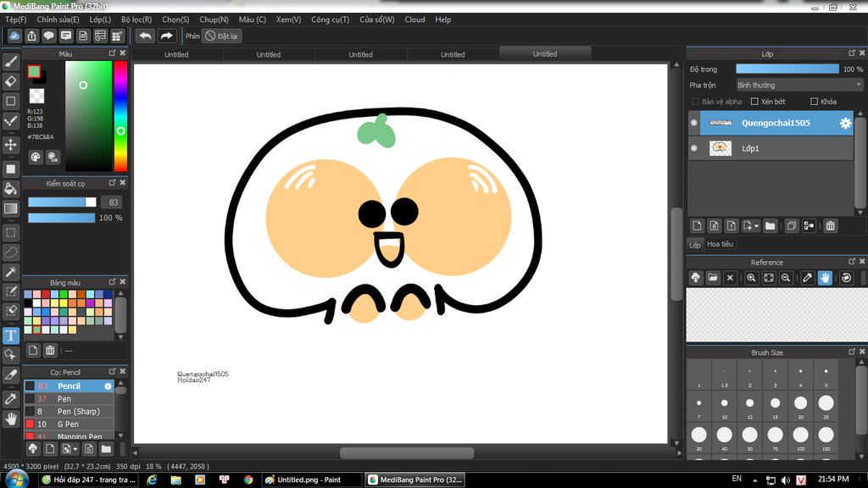Adjust the Độ trong opacity slider
The image size is (868, 488).
tap(787, 69)
